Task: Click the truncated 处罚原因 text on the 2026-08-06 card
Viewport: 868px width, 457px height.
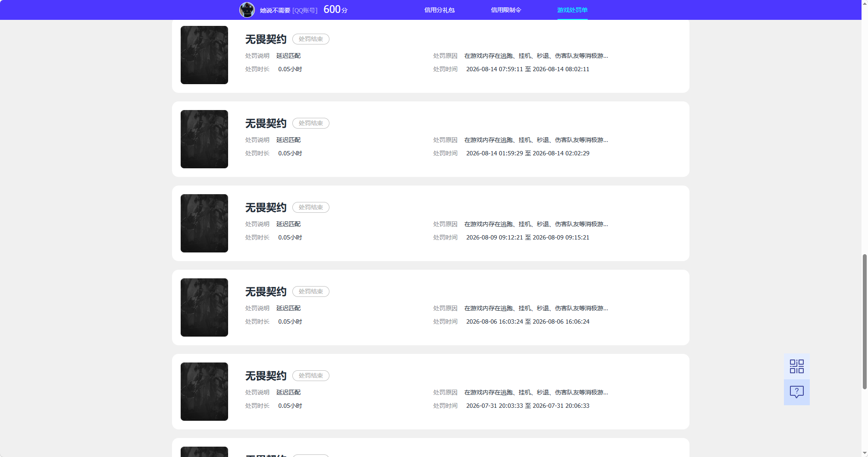Action: 536,308
